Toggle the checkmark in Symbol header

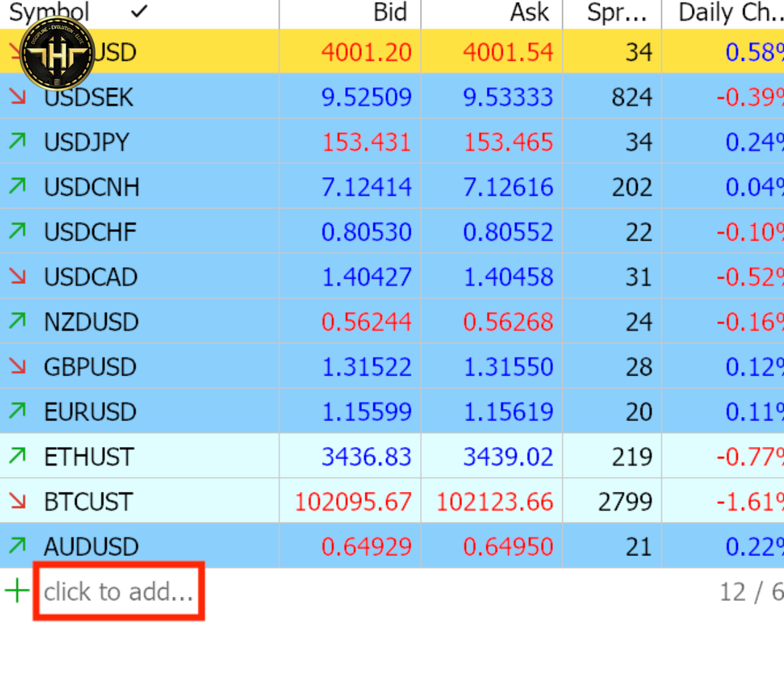(140, 12)
